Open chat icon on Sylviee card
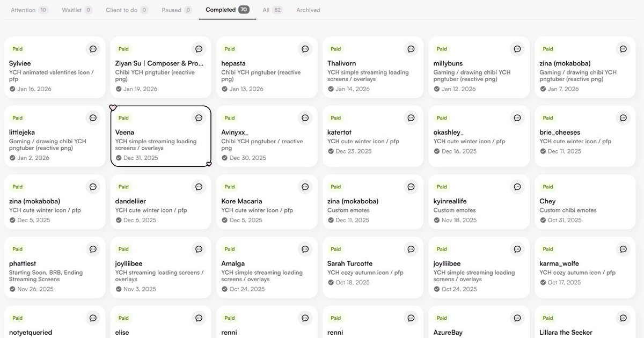The width and height of the screenshot is (644, 338). (93, 49)
